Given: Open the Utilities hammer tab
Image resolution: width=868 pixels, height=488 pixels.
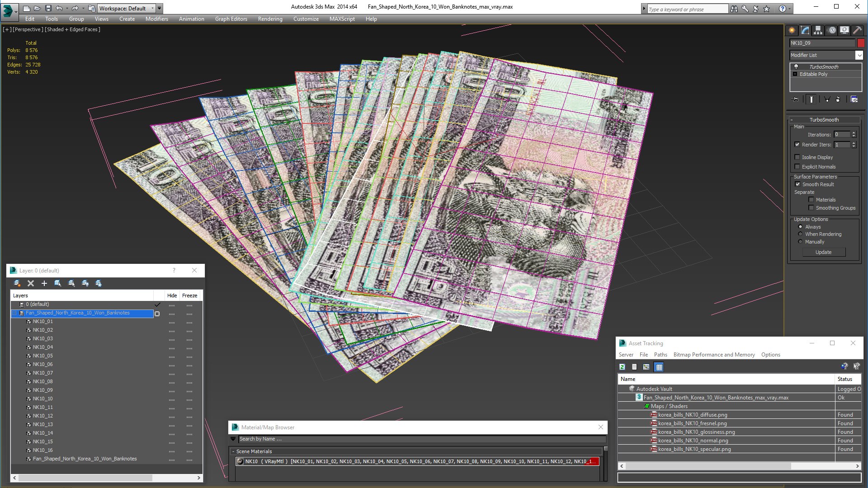Looking at the screenshot, I should point(858,30).
